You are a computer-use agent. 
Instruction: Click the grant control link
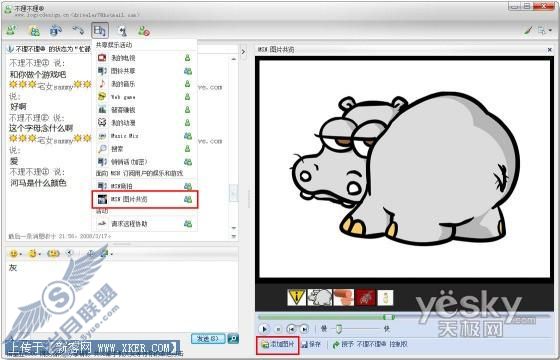370,345
